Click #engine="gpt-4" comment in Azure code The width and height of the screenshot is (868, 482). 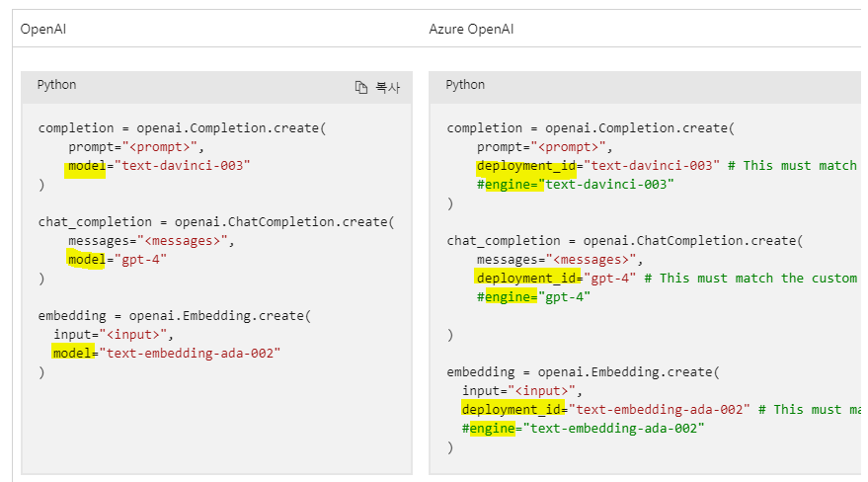(533, 296)
